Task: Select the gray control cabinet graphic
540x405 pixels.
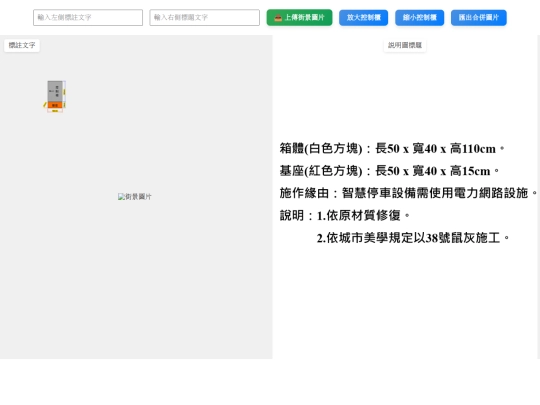Action: [55, 91]
